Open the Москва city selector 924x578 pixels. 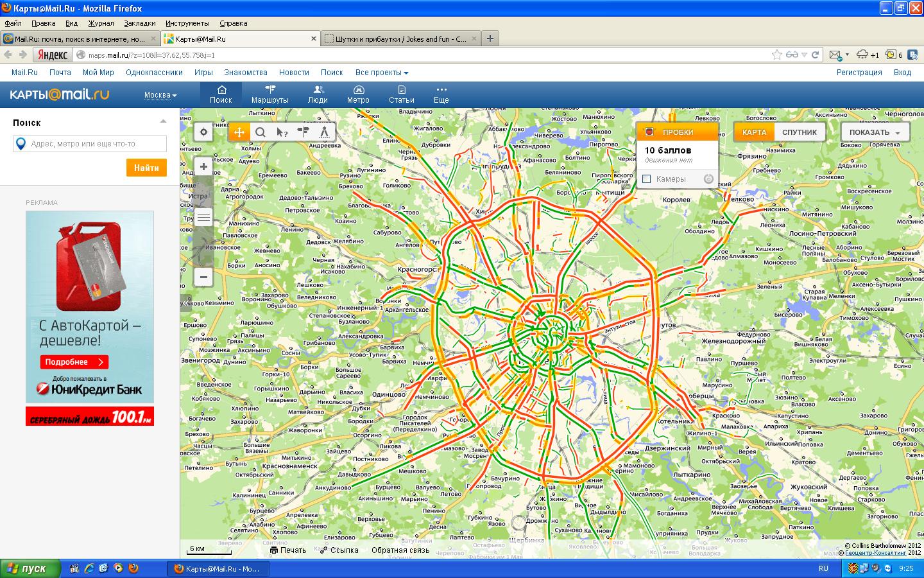click(x=160, y=95)
